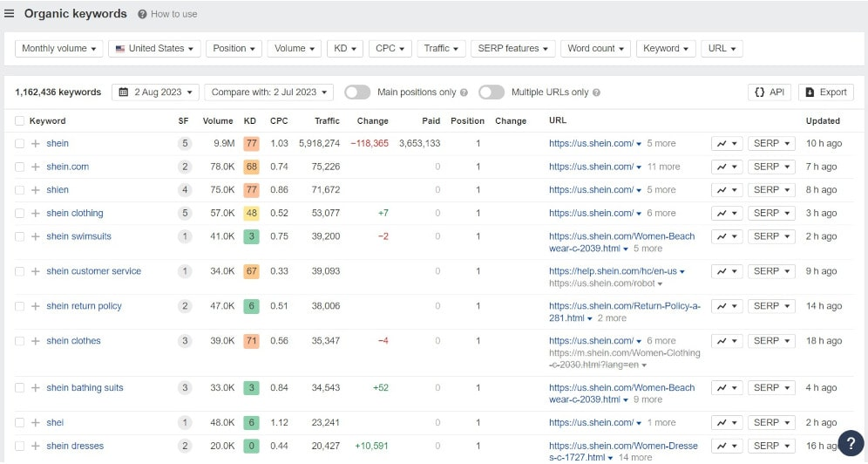Open position history chart for shein customer service
Screen dimensions: 868x464
[x=727, y=271]
